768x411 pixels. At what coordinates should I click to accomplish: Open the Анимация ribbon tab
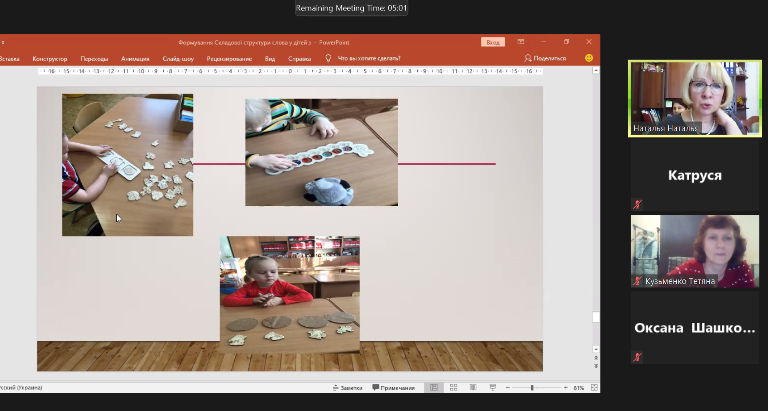pyautogui.click(x=135, y=58)
